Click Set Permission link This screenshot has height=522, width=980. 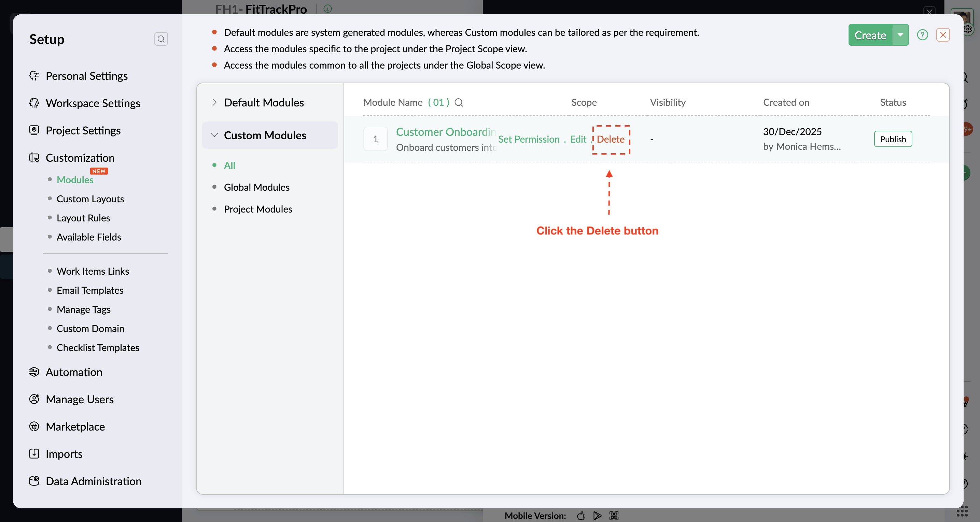point(529,139)
